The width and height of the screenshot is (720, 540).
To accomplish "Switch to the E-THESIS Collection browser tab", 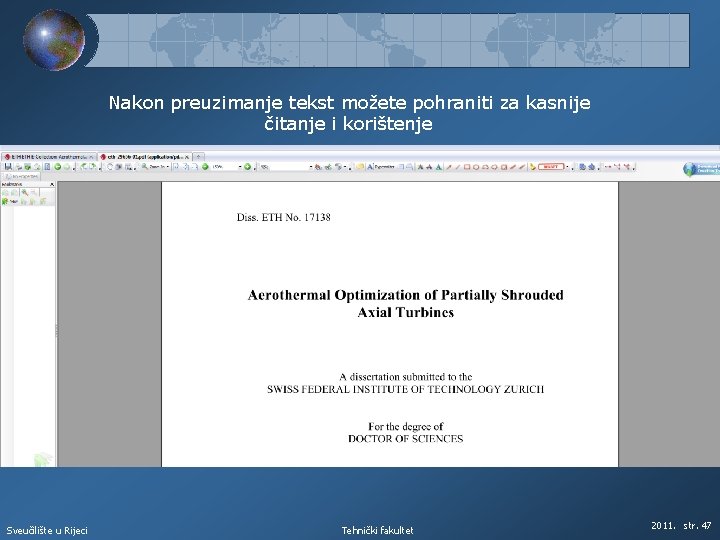I will pos(49,157).
